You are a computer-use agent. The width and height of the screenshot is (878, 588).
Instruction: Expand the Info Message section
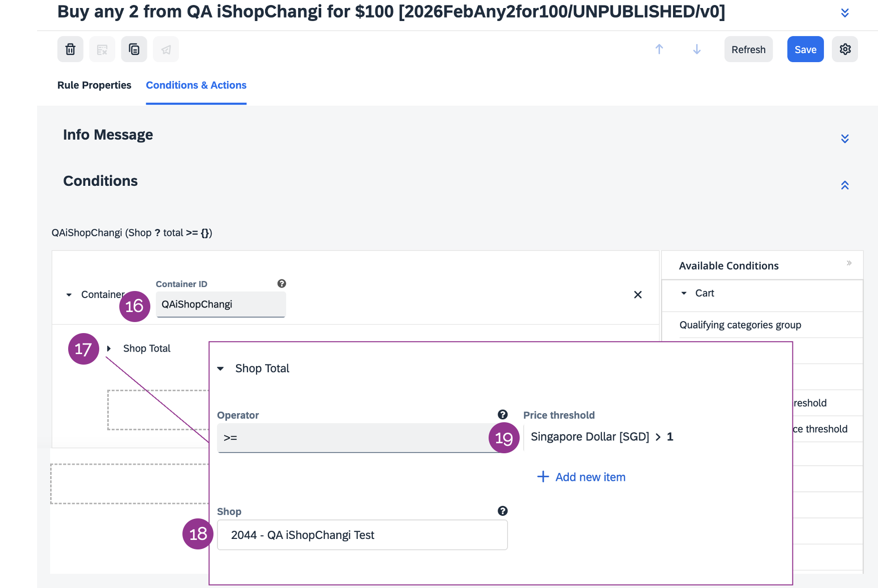(x=844, y=139)
